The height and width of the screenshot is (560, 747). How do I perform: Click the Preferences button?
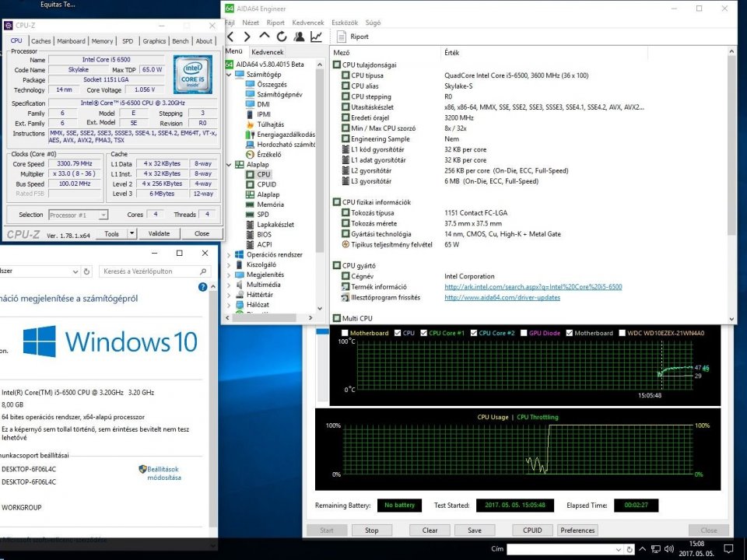[577, 530]
